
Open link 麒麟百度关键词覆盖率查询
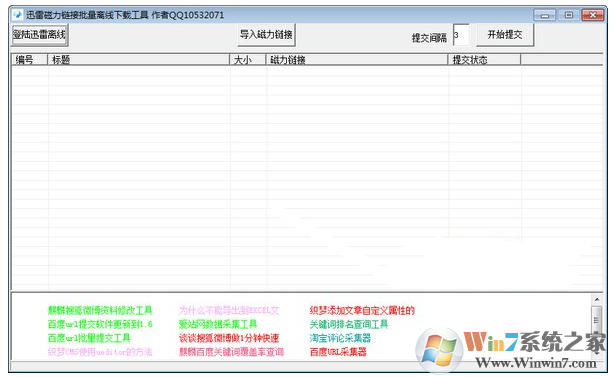(231, 352)
